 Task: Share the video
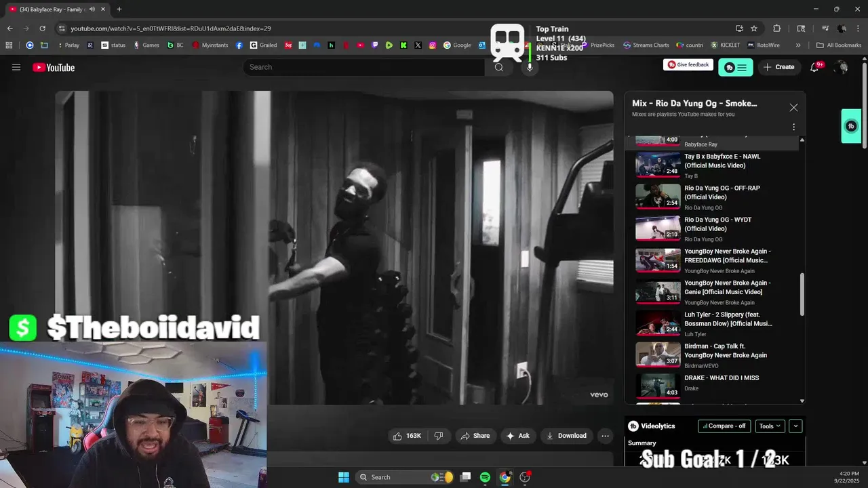(x=475, y=436)
